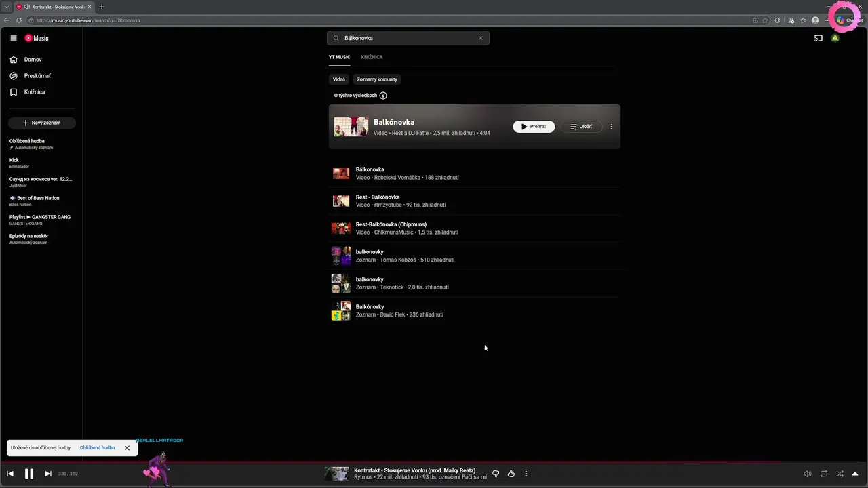Play top result with Prehrať button

click(534, 127)
